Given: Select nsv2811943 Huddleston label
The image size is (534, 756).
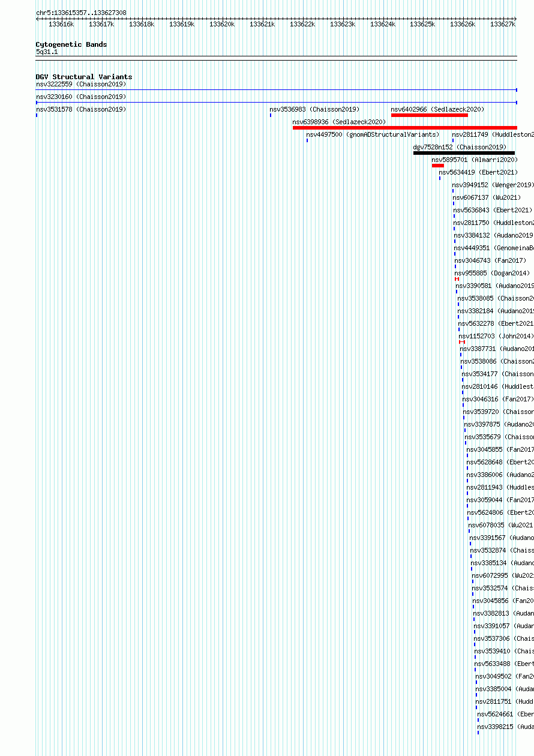Looking at the screenshot, I should 500,487.
